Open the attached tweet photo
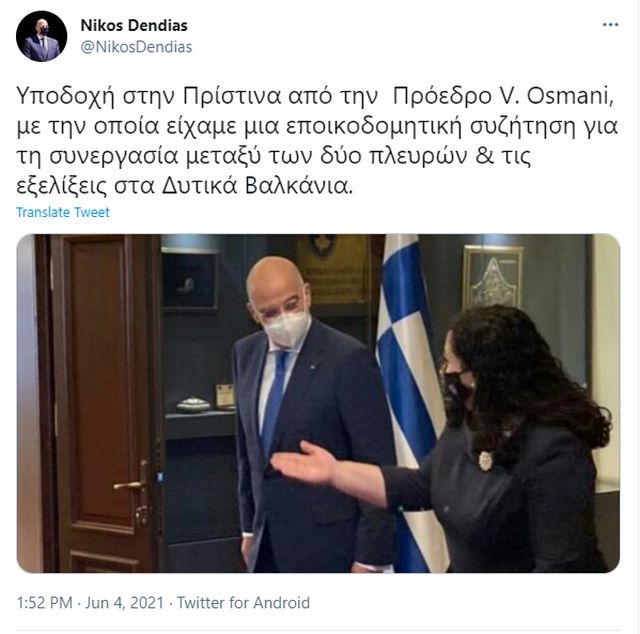 (318, 403)
